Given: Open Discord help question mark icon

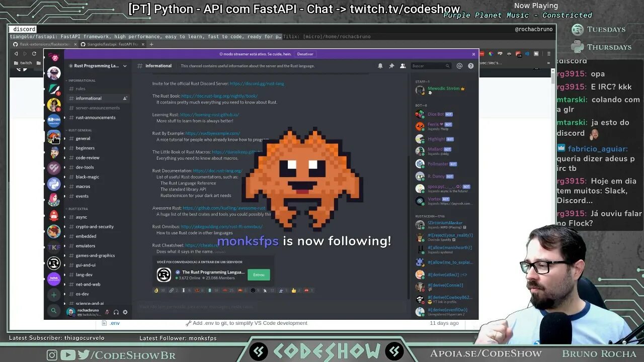Looking at the screenshot, I should point(471,66).
